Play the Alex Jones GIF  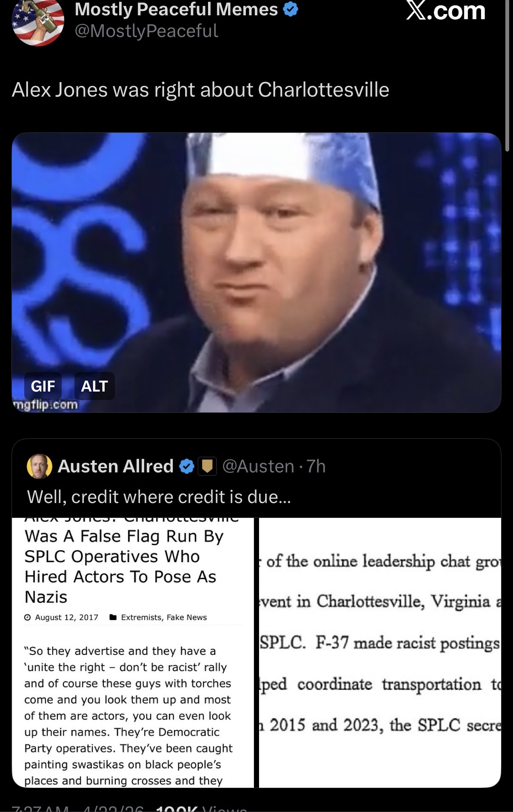256,272
